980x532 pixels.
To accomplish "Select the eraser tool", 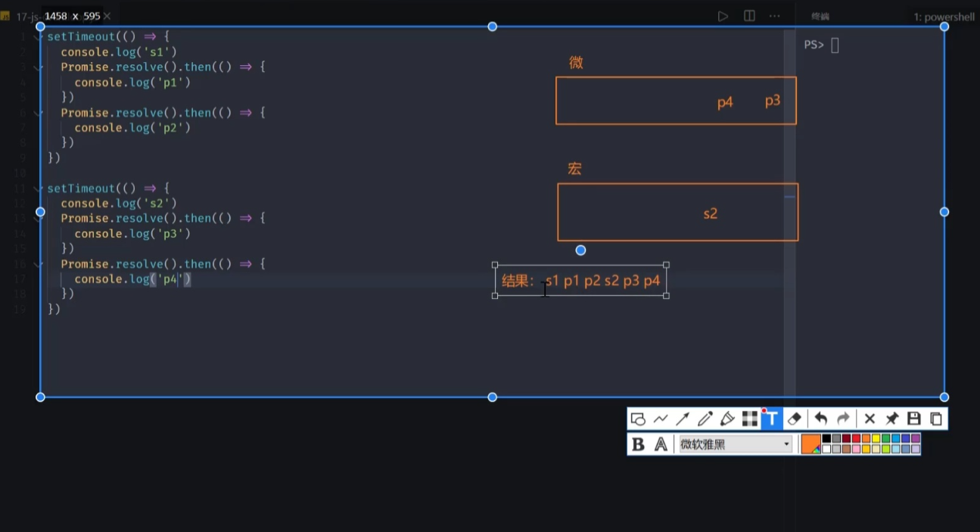I will 794,419.
